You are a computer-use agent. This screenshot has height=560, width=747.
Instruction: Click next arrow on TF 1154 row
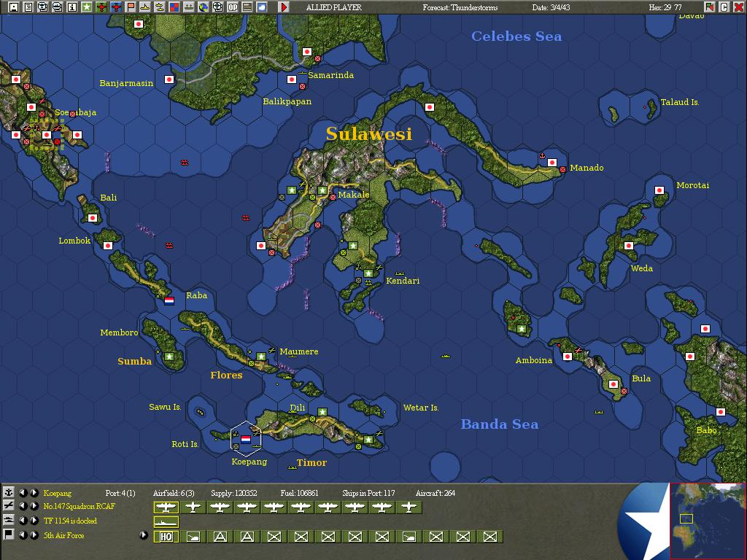pyautogui.click(x=34, y=521)
